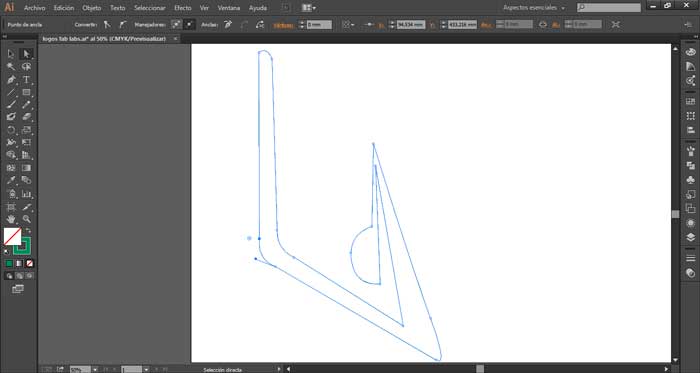Select the Perspective Grid tool
This screenshot has width=700, height=373.
(x=26, y=155)
